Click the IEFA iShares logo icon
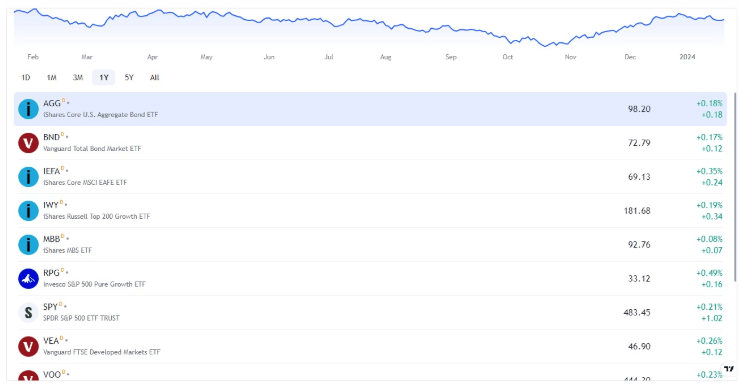Viewport: 742px width, 385px height. click(x=28, y=177)
